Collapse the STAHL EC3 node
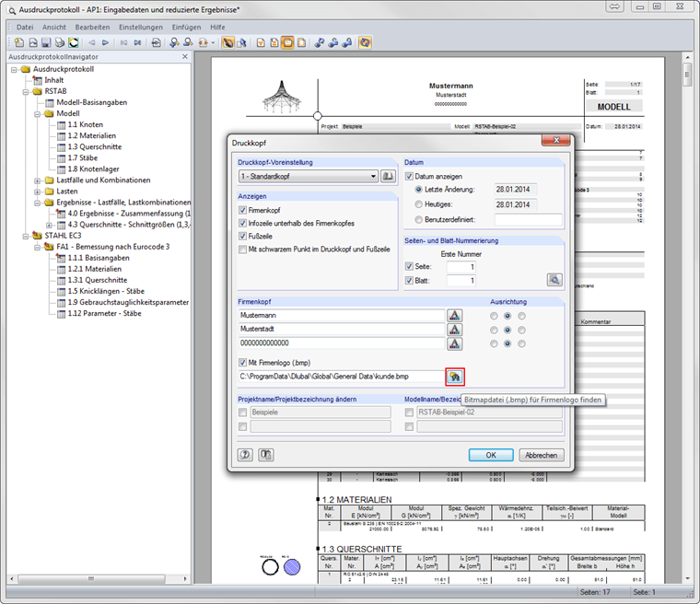The width and height of the screenshot is (700, 604). [x=26, y=236]
